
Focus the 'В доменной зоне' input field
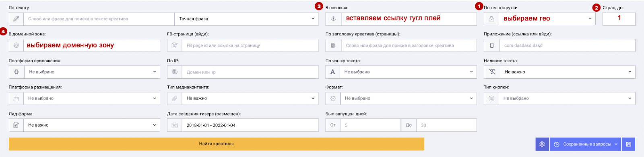coord(92,45)
